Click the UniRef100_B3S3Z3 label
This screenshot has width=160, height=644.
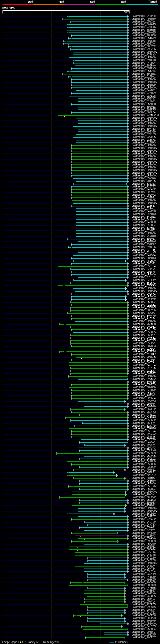tap(143, 184)
